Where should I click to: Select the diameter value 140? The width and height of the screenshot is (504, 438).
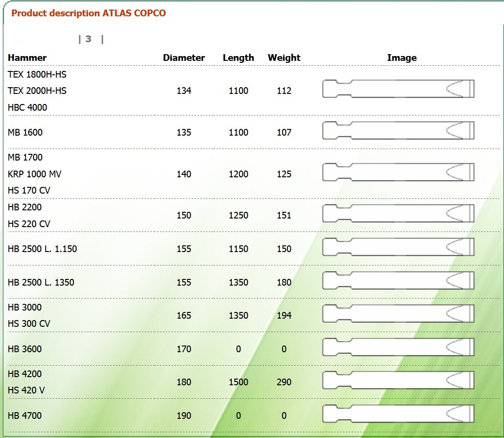pos(184,174)
